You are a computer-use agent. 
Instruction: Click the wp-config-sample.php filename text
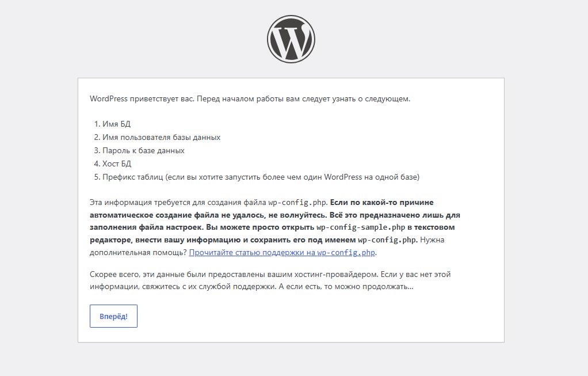tap(361, 227)
